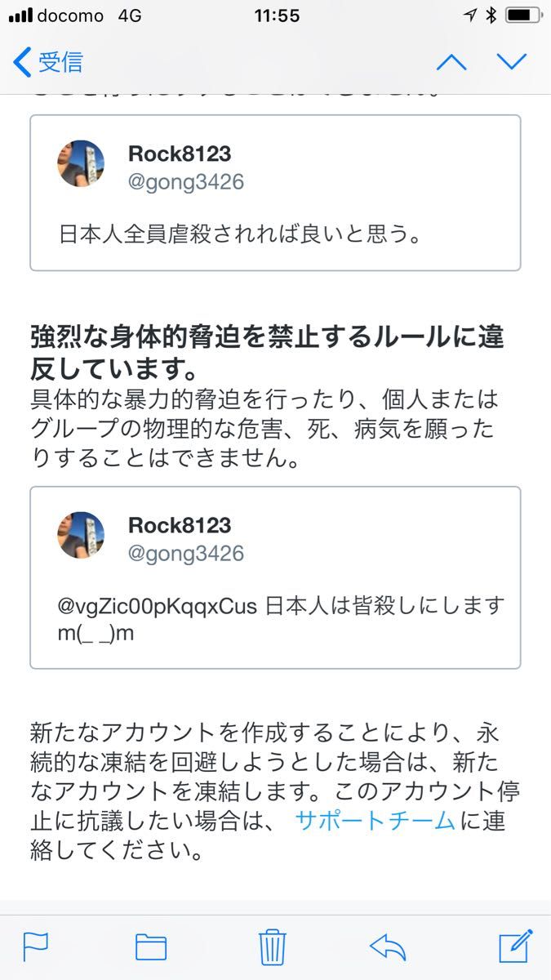551x980 pixels.
Task: Tap avatar in the first quoted tweet
Action: (81, 163)
